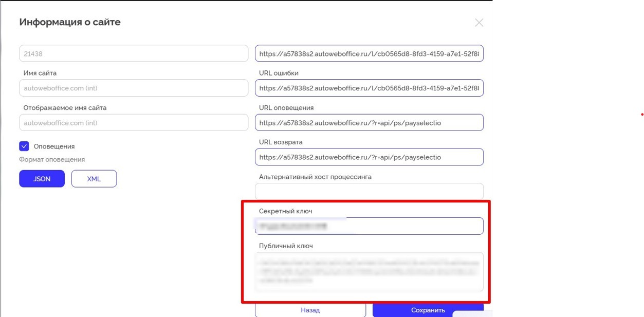Click the Публичный ключ label
This screenshot has width=644, height=317.
tap(286, 246)
